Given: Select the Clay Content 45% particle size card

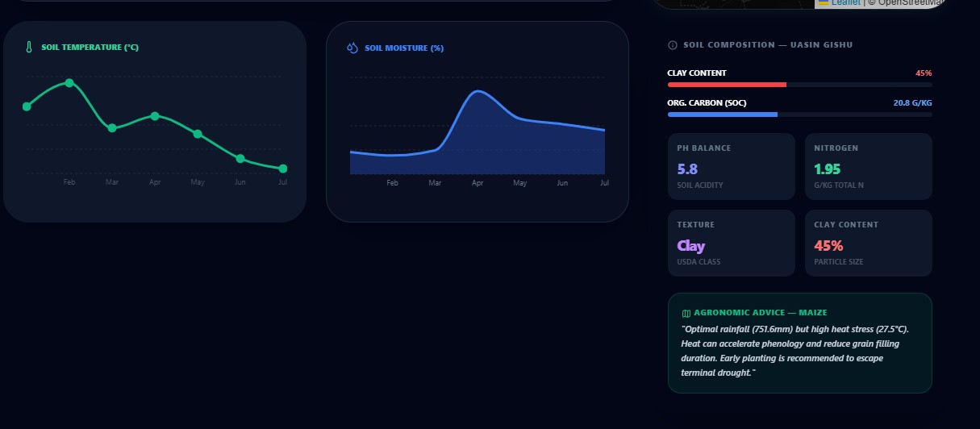Looking at the screenshot, I should 869,243.
